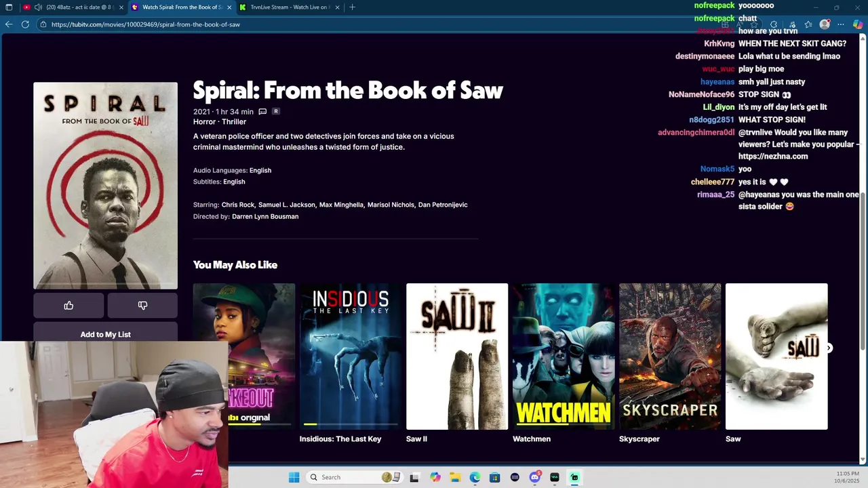This screenshot has height=488, width=868.
Task: Open Microsoft Store from the taskbar
Action: [495, 477]
